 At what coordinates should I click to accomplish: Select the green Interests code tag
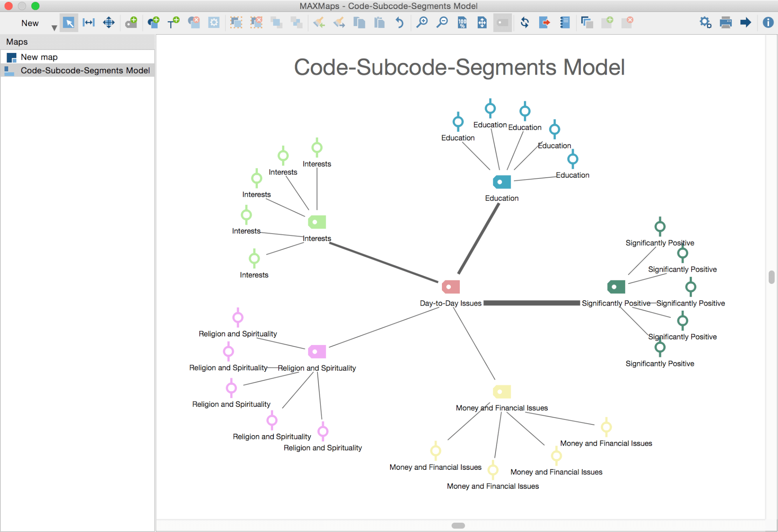[317, 222]
